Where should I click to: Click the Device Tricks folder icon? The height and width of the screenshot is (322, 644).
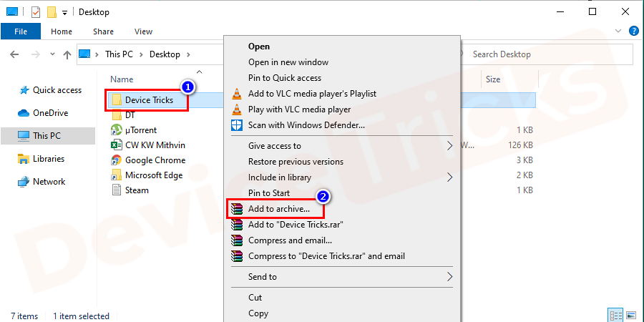tap(117, 99)
